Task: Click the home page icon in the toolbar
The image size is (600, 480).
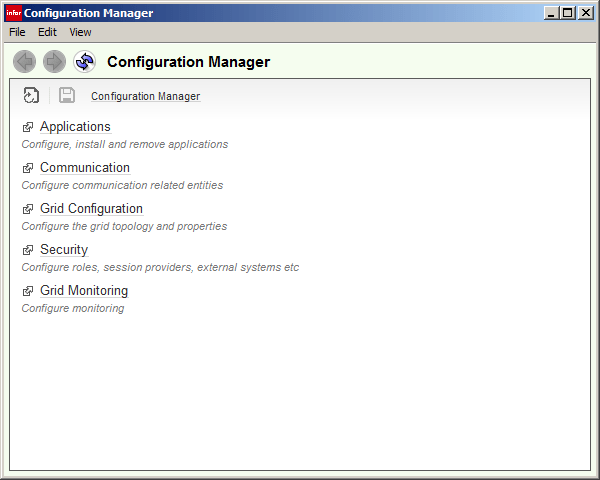Action: point(31,96)
